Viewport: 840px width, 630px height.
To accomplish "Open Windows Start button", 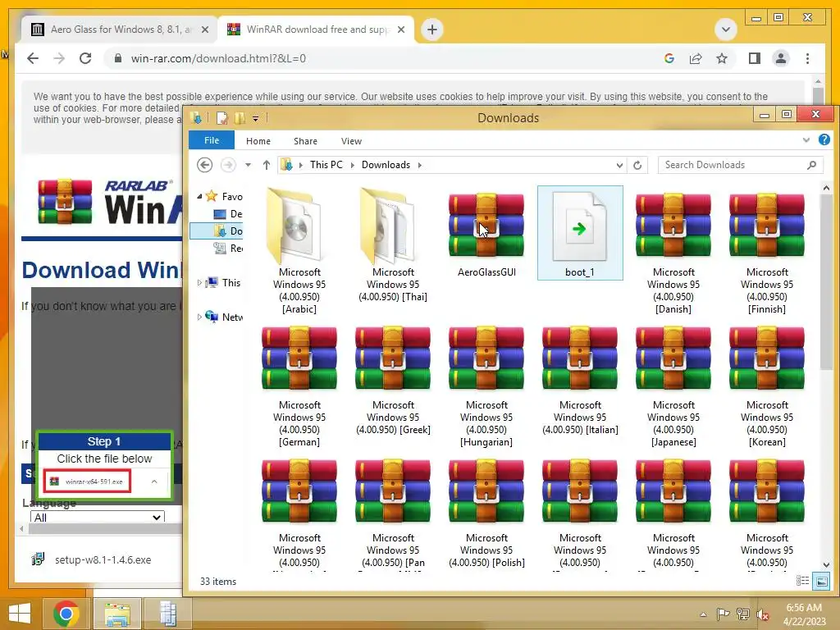I will click(20, 614).
